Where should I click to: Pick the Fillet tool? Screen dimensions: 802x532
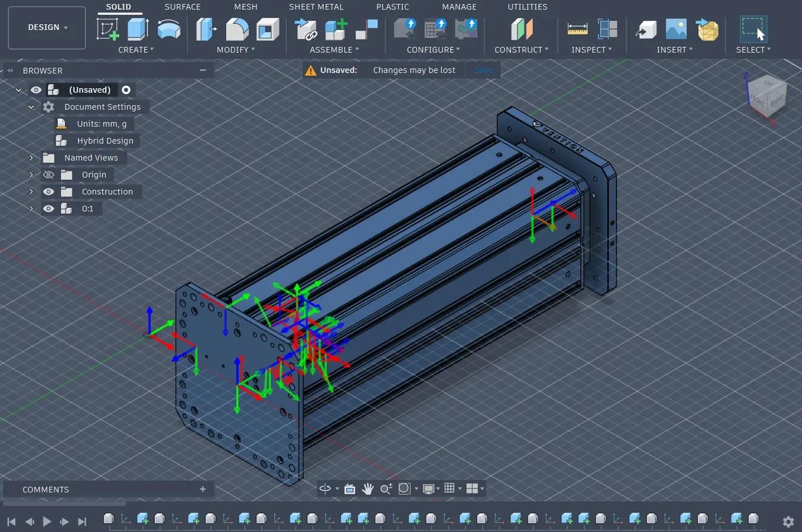coord(237,29)
